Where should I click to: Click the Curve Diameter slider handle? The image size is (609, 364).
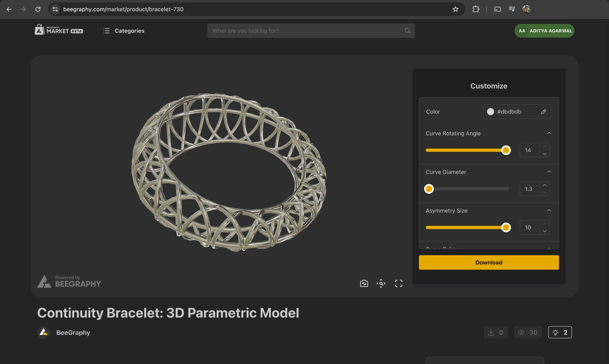tap(429, 189)
